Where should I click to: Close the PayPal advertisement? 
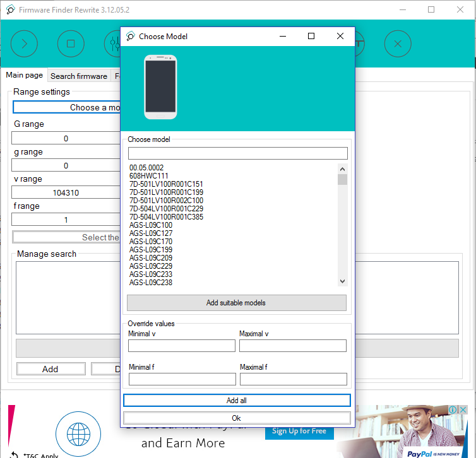[x=463, y=410]
